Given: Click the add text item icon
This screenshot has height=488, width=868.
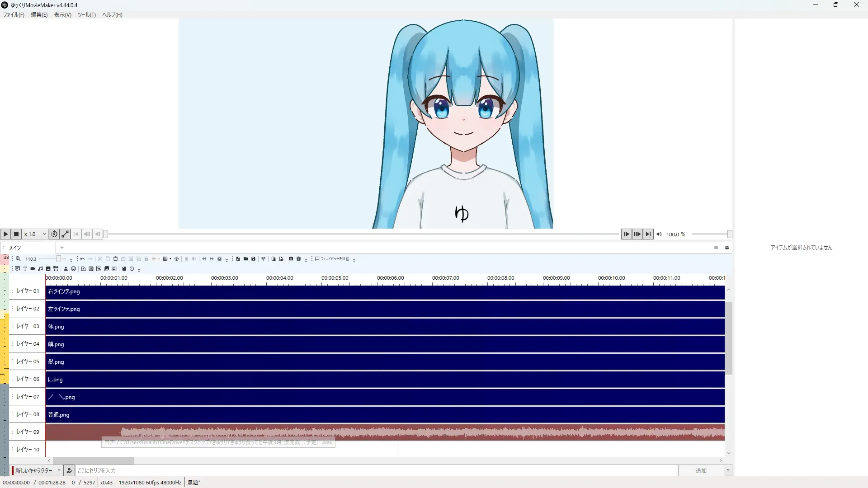Looking at the screenshot, I should click(x=25, y=269).
